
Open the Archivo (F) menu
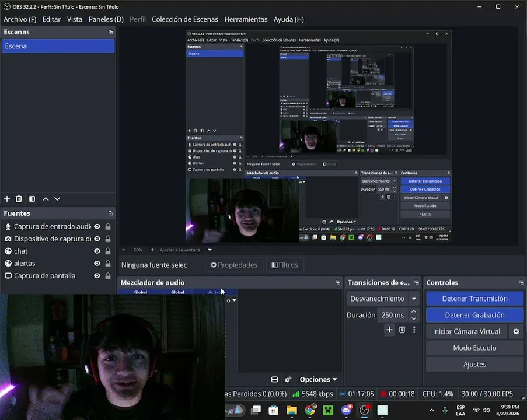point(20,19)
